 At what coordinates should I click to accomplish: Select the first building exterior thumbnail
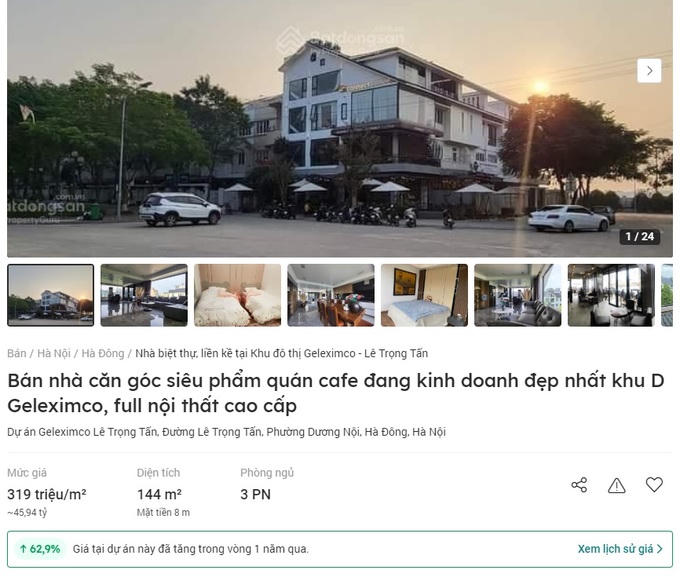(51, 295)
